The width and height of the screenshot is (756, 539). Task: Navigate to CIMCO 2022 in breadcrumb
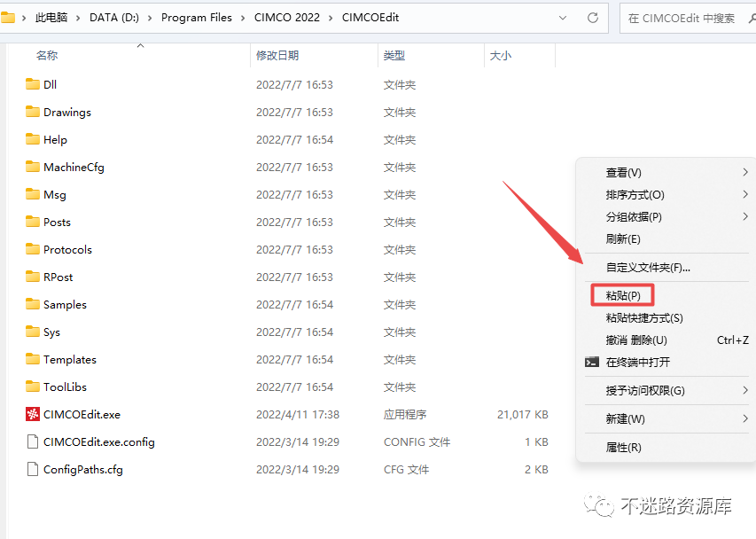[x=287, y=18]
